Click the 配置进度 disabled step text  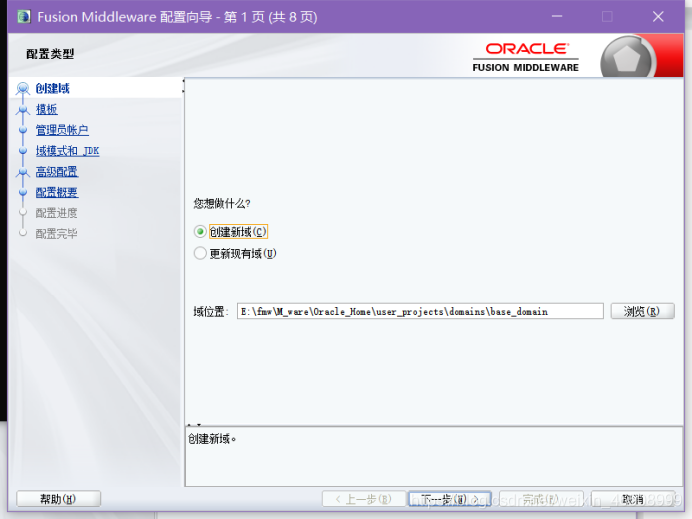click(56, 213)
